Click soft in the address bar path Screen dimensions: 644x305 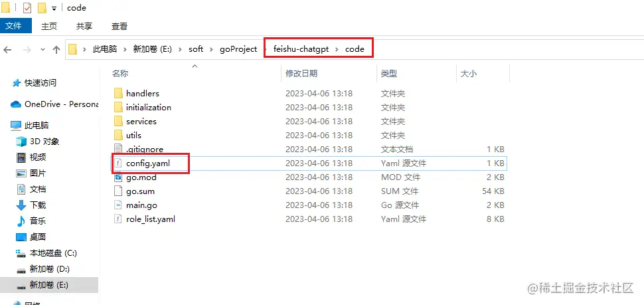point(196,49)
